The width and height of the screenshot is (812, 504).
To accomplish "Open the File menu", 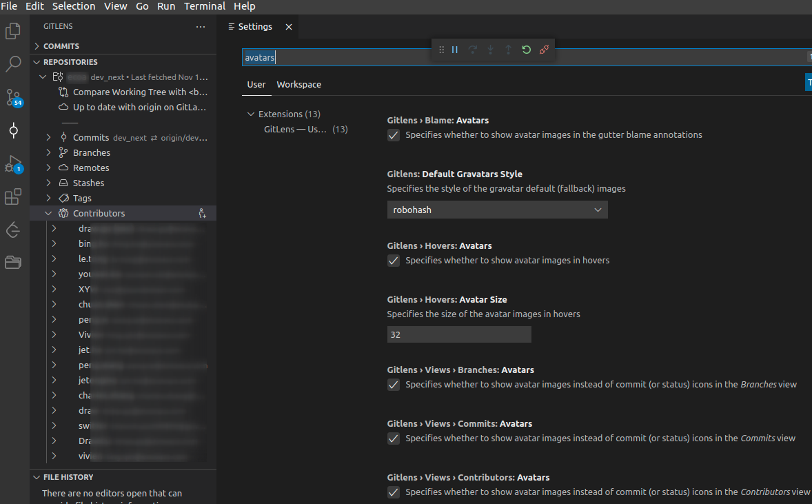I will point(9,6).
